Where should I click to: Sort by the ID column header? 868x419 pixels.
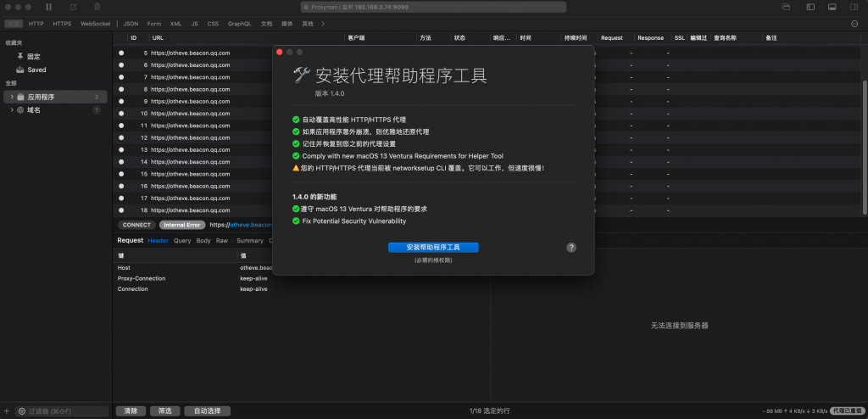(x=133, y=38)
